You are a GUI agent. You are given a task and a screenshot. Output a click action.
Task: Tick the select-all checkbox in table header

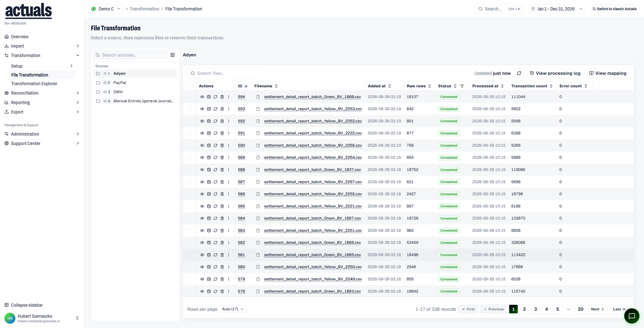[x=189, y=86]
